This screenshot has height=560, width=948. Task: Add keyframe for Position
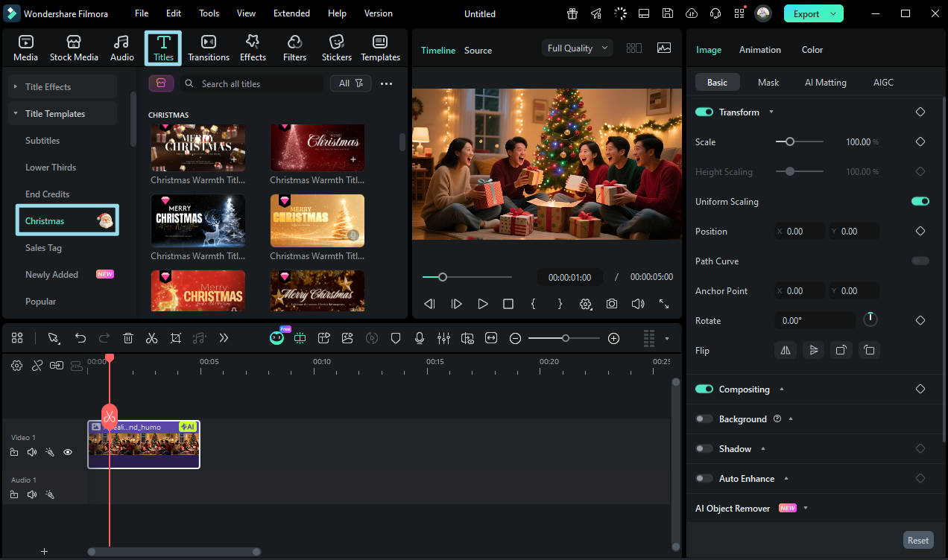coord(920,231)
